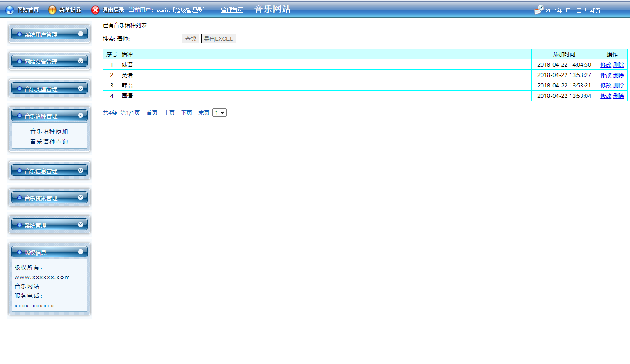Collapse the 版权信息 sidebar section

49,252
